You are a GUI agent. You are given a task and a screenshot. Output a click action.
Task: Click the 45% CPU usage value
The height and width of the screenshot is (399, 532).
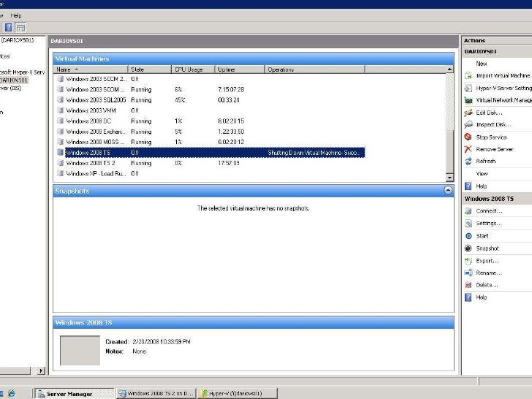(180, 99)
